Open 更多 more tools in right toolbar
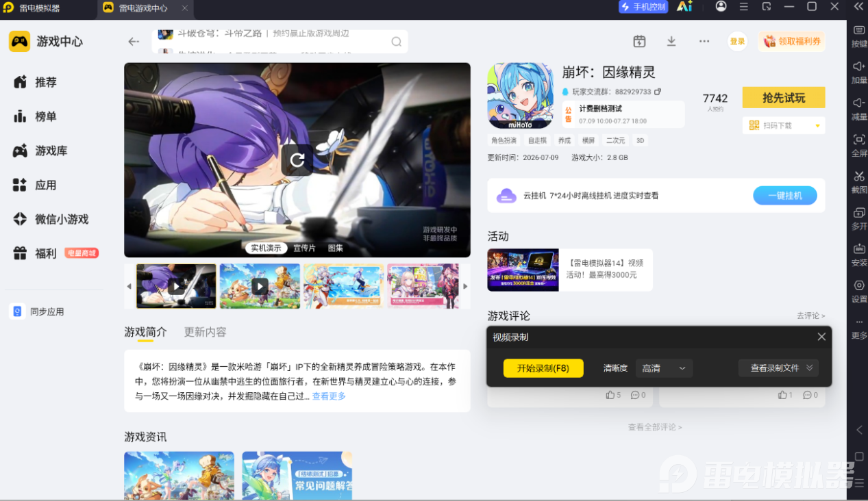Image resolution: width=868 pixels, height=501 pixels. pyautogui.click(x=859, y=328)
